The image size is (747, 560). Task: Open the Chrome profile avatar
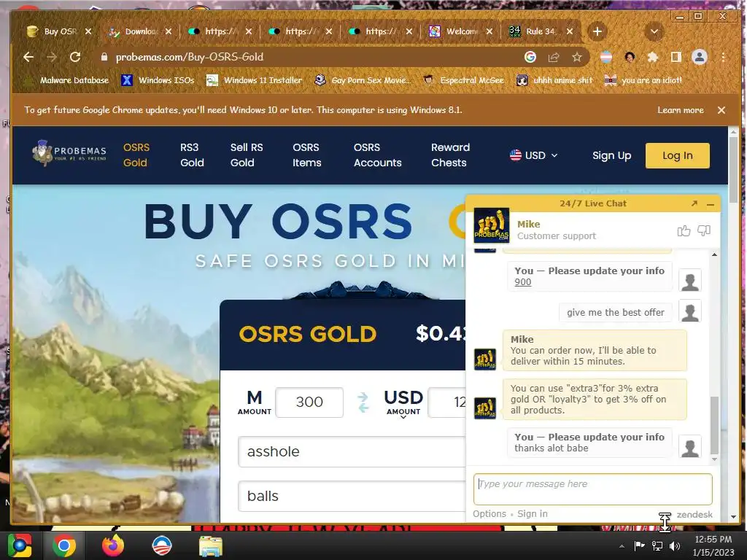coord(700,57)
